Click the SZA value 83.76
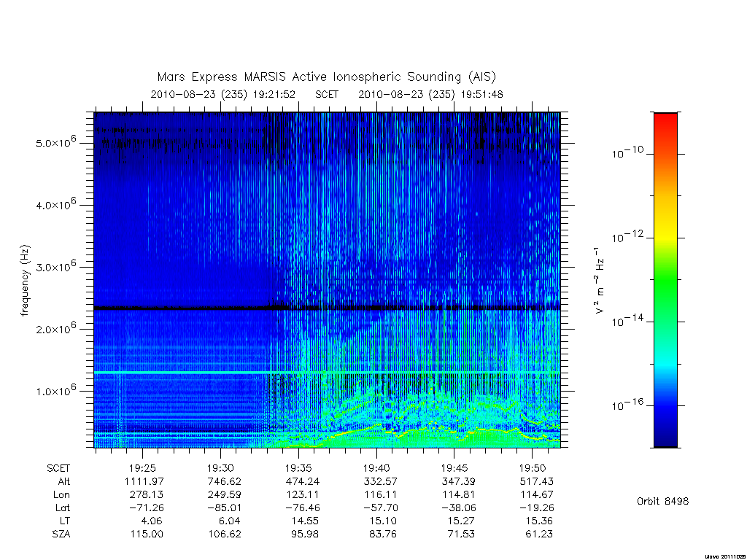The width and height of the screenshot is (747, 560). 383,534
